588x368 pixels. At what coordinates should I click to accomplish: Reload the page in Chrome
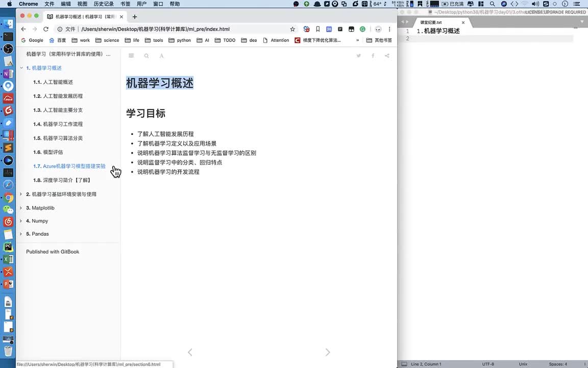click(46, 29)
